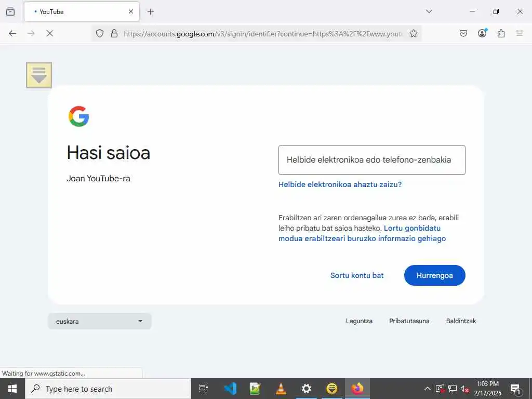Click the taskbar search box

[x=108, y=389]
